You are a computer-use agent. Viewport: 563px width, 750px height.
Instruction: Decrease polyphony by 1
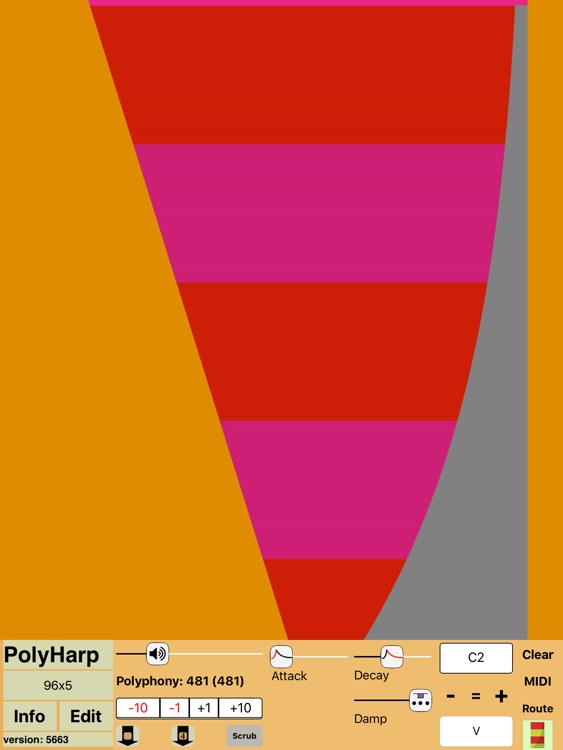[x=175, y=707]
